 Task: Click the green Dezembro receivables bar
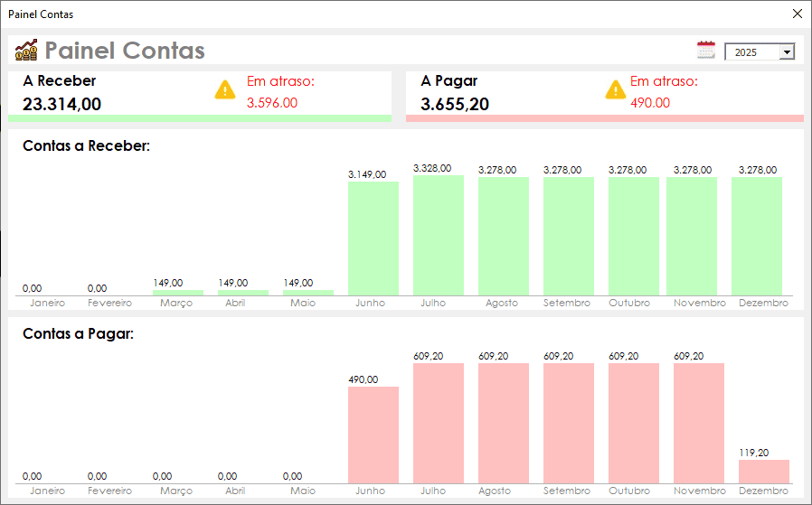coord(757,236)
